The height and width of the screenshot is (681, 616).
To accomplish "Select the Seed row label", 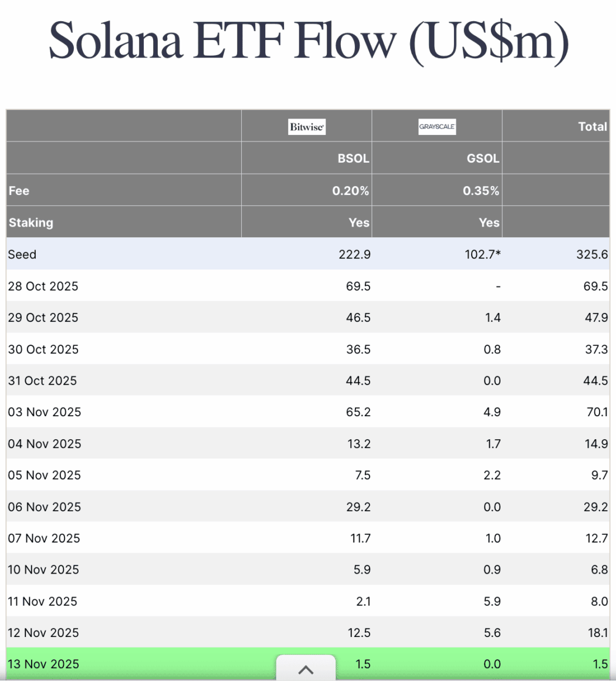I will point(22,254).
